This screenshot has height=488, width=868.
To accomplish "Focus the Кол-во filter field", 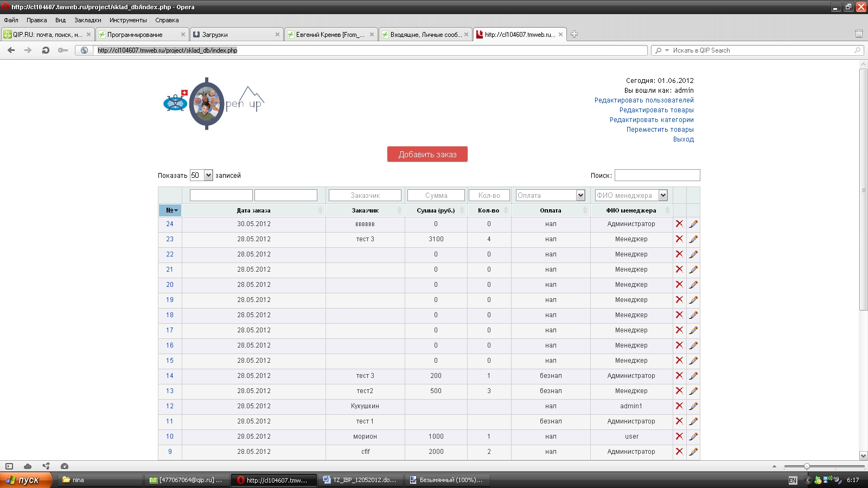I will (x=489, y=195).
